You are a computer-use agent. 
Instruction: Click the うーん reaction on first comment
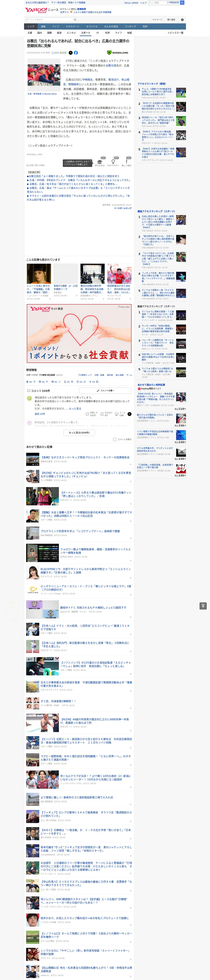tap(120, 414)
